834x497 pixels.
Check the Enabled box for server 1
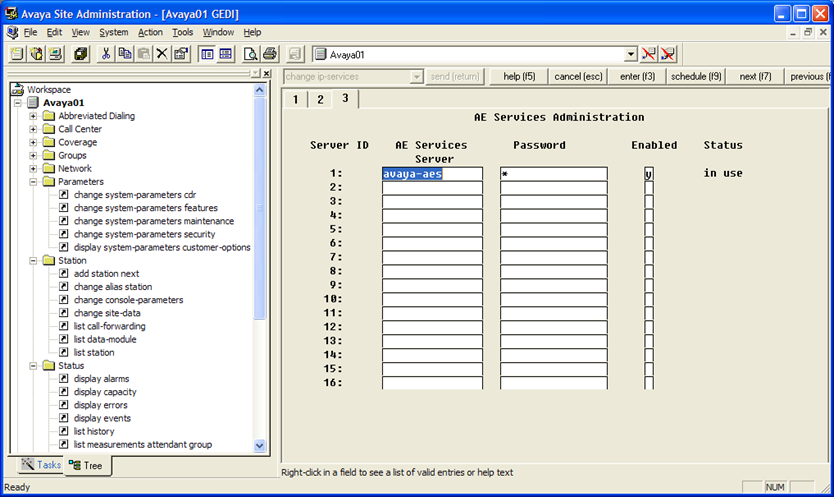click(x=649, y=174)
